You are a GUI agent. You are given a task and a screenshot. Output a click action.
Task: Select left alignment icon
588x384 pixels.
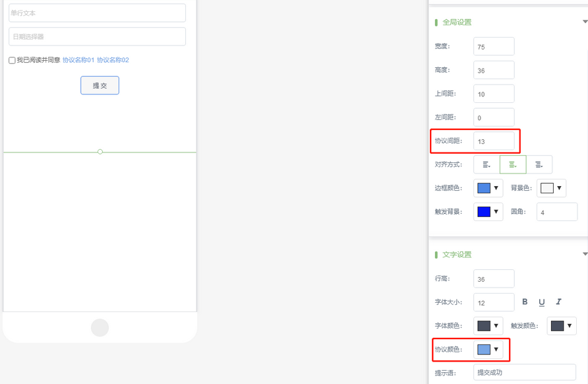486,164
